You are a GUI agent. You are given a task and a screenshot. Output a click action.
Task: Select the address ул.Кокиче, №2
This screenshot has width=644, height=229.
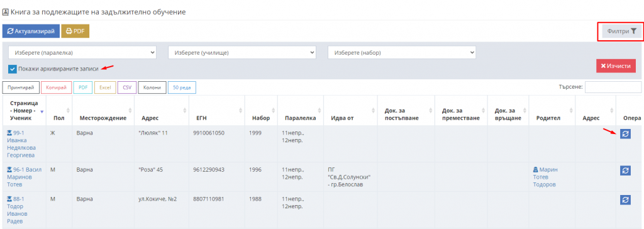(158, 199)
